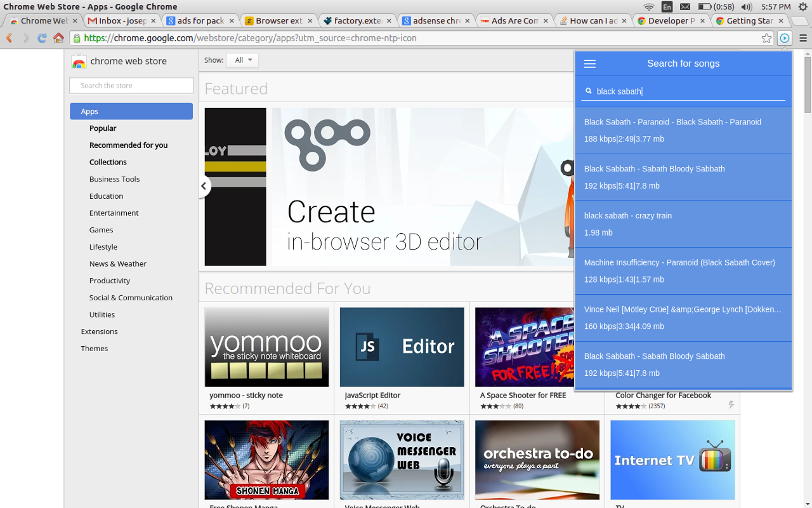This screenshot has width=812, height=508.
Task: Open Lifestyle category
Action: click(x=103, y=247)
